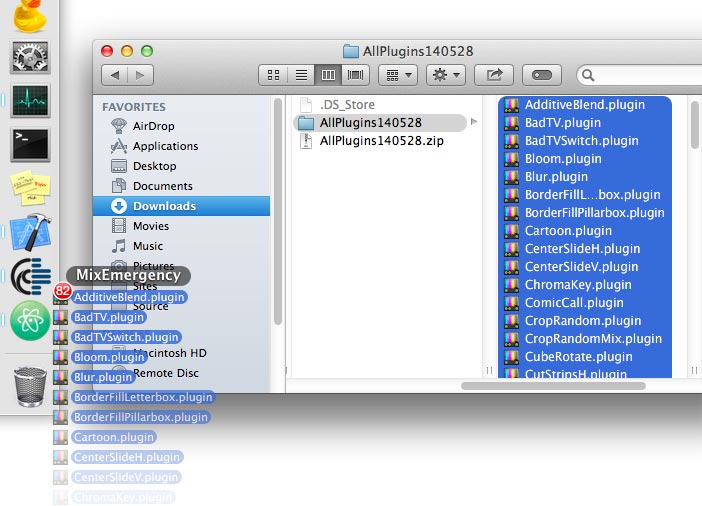Switch Finder to list view
Image resolution: width=702 pixels, height=506 pixels.
[301, 75]
